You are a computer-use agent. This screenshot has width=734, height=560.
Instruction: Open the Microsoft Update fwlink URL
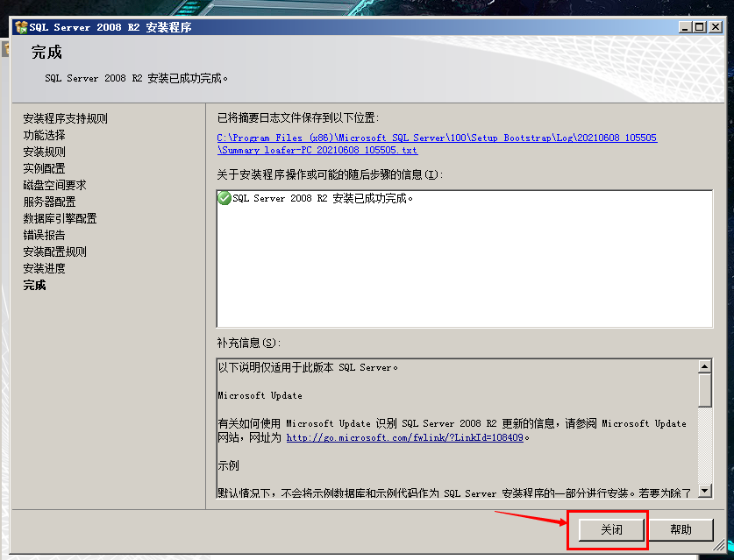(404, 437)
